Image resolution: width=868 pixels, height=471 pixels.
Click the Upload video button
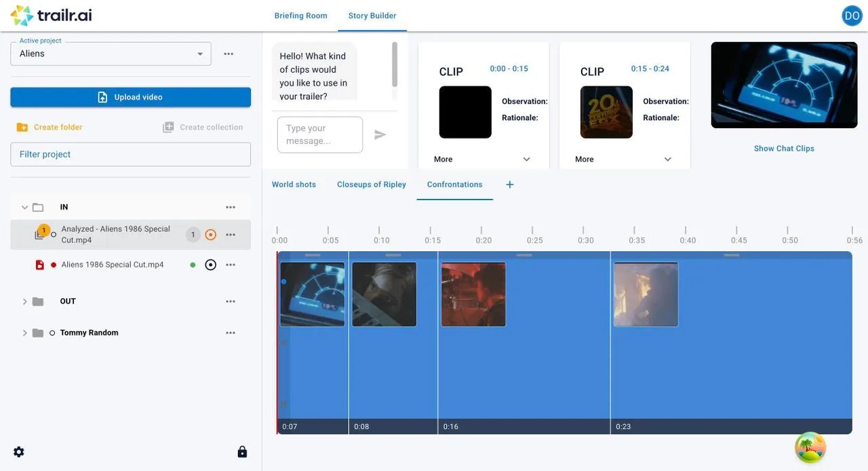131,97
